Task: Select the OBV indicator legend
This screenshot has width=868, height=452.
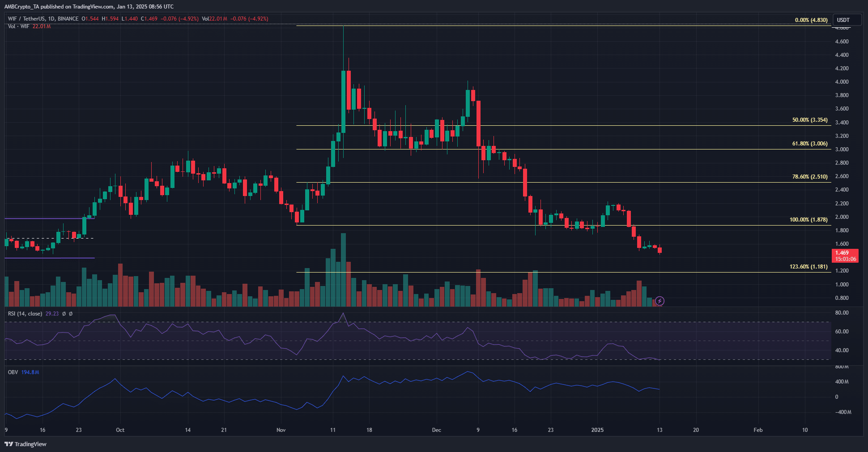Action: tap(13, 372)
